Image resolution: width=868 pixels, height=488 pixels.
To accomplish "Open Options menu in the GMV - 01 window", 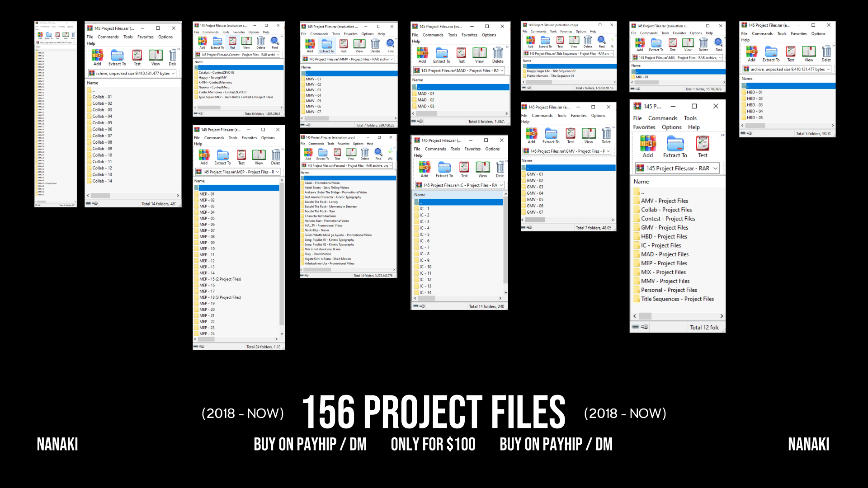I will 598,116.
